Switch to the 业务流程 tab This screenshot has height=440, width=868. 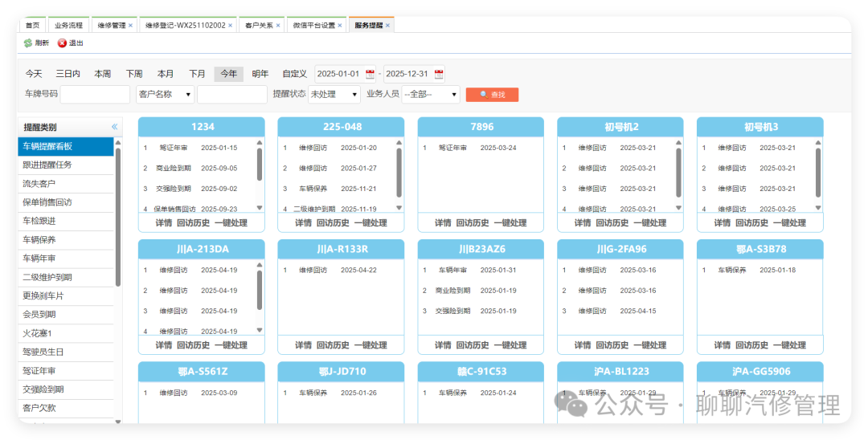pyautogui.click(x=68, y=26)
